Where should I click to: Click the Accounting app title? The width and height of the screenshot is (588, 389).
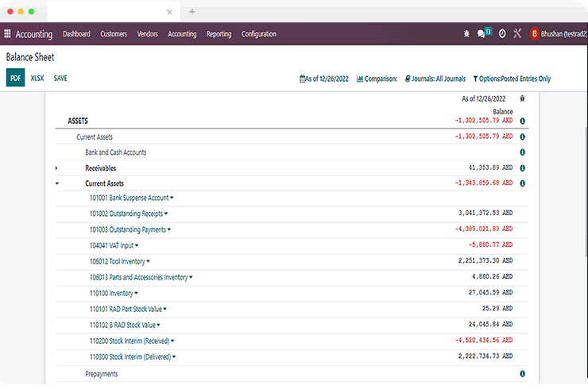[x=34, y=34]
